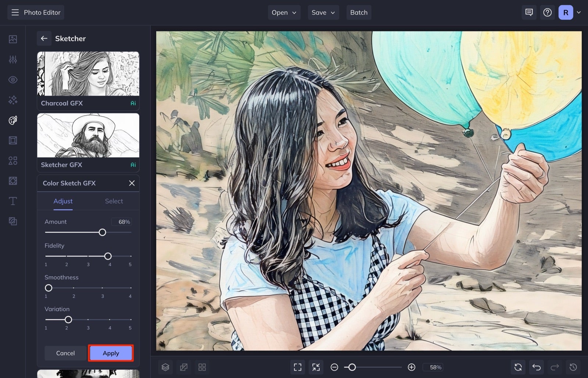Switch to the Adjust tab
Viewport: 588px width, 378px height.
click(x=63, y=201)
